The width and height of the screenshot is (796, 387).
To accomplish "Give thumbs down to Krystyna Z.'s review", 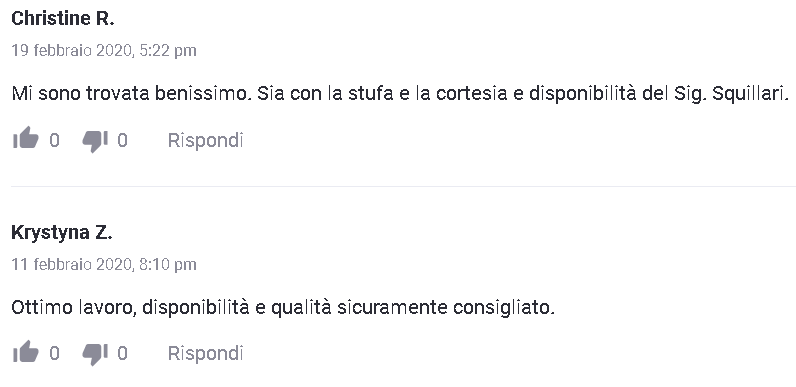I will point(95,354).
